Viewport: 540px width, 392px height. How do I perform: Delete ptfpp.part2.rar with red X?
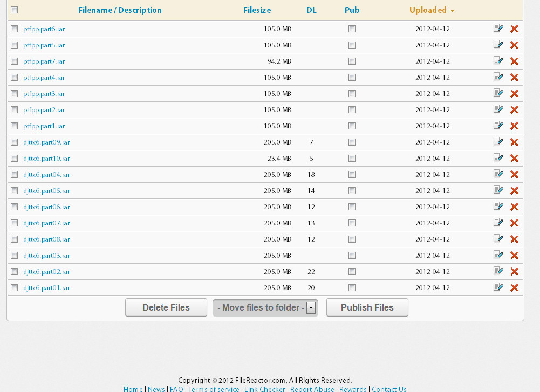tap(514, 110)
